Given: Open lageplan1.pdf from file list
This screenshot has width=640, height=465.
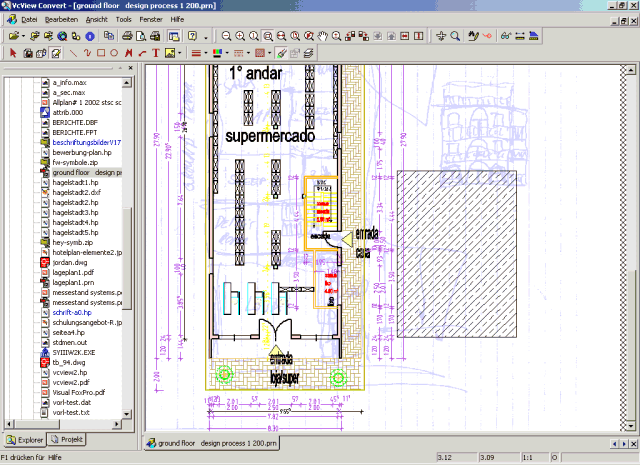Looking at the screenshot, I should point(74,271).
